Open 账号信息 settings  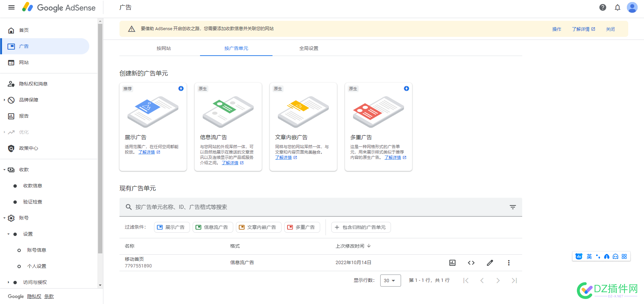(37, 250)
